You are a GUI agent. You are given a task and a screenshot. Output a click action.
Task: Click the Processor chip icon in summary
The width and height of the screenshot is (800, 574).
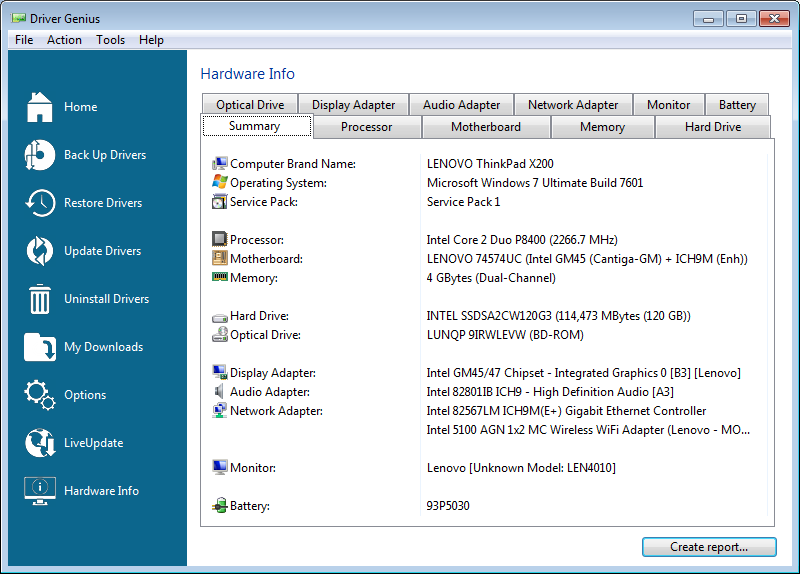(x=220, y=240)
